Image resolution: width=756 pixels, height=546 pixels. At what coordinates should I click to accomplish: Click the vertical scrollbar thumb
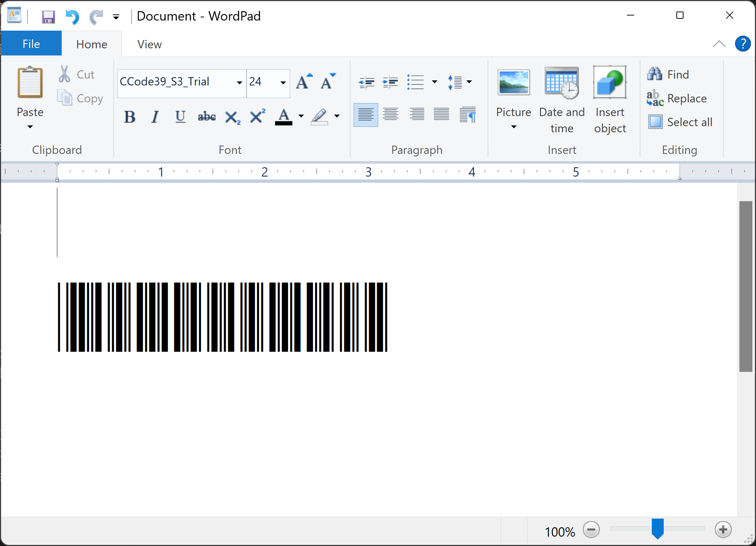click(746, 286)
